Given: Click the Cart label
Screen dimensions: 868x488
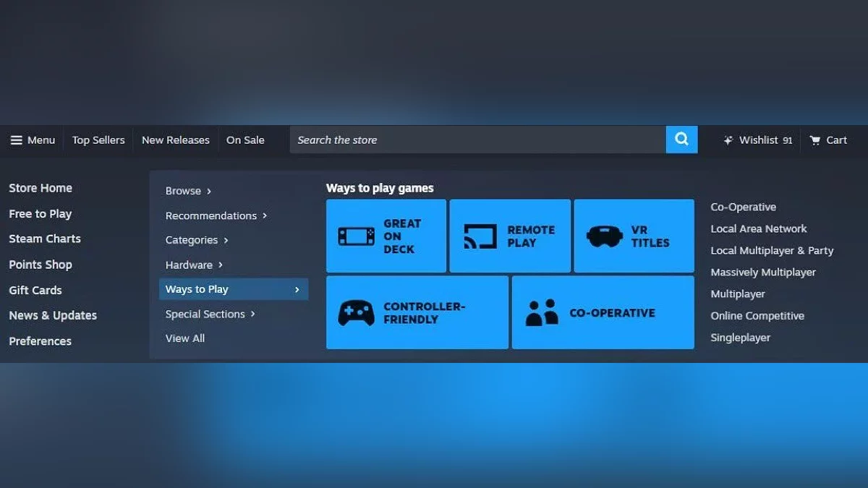Looking at the screenshot, I should 837,140.
